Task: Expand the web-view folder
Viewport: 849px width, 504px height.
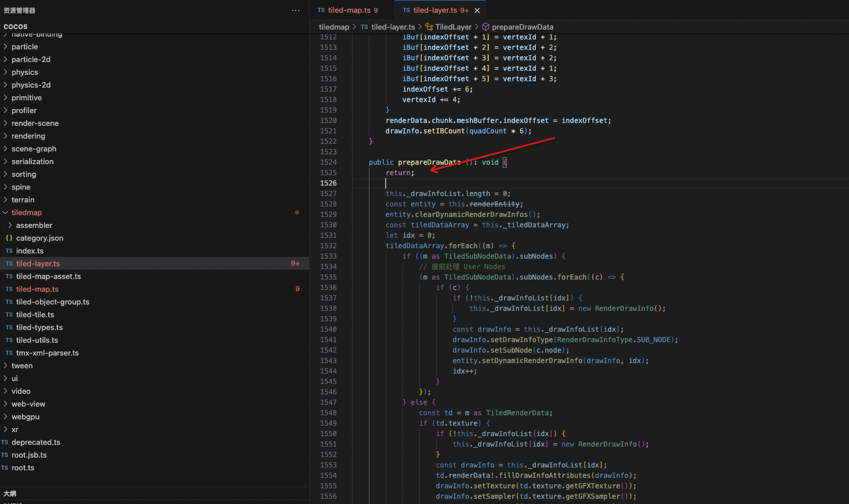Action: [154, 404]
